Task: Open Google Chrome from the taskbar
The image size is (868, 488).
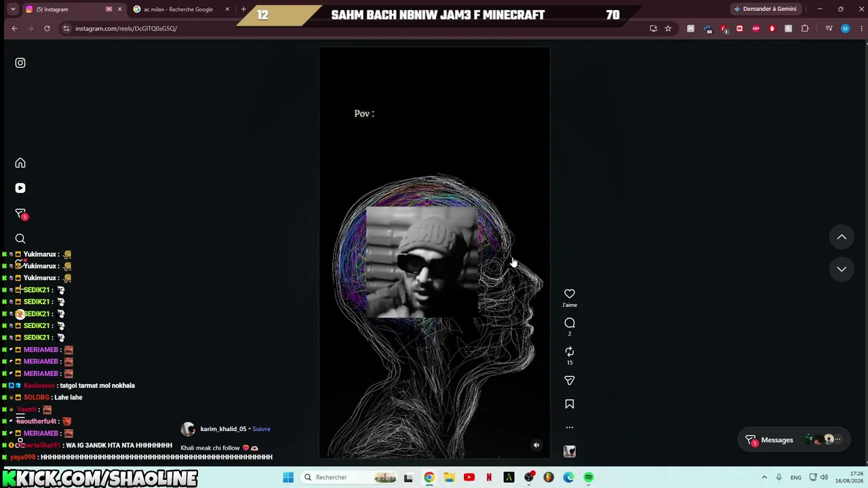Action: click(429, 477)
